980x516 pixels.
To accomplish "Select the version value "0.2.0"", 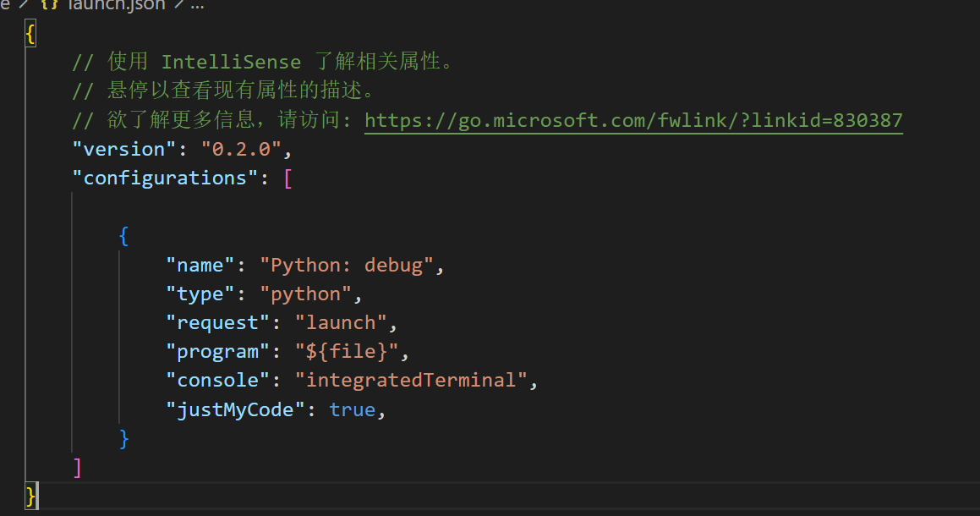I will [x=243, y=149].
